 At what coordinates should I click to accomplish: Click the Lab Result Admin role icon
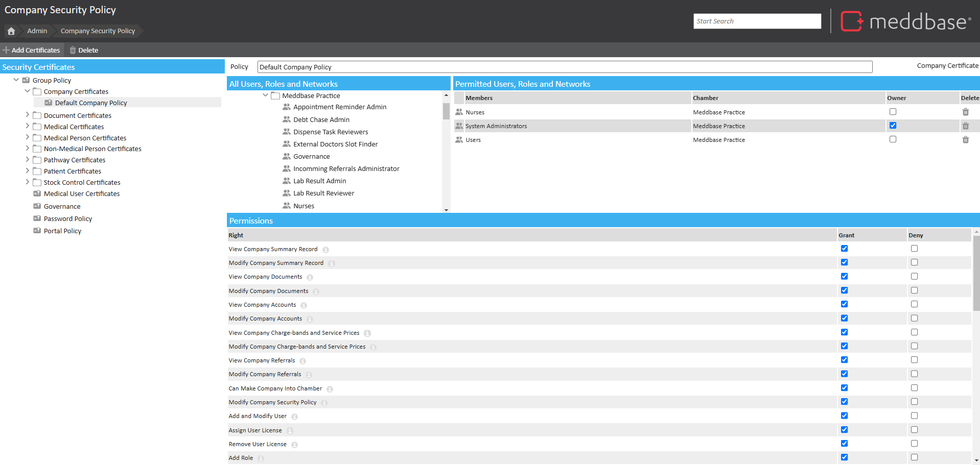click(x=287, y=181)
